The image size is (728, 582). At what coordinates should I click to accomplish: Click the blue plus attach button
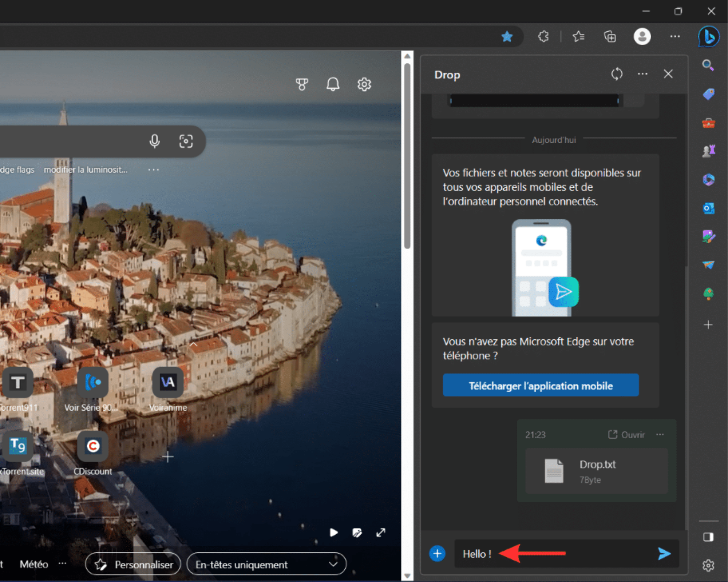pos(437,554)
